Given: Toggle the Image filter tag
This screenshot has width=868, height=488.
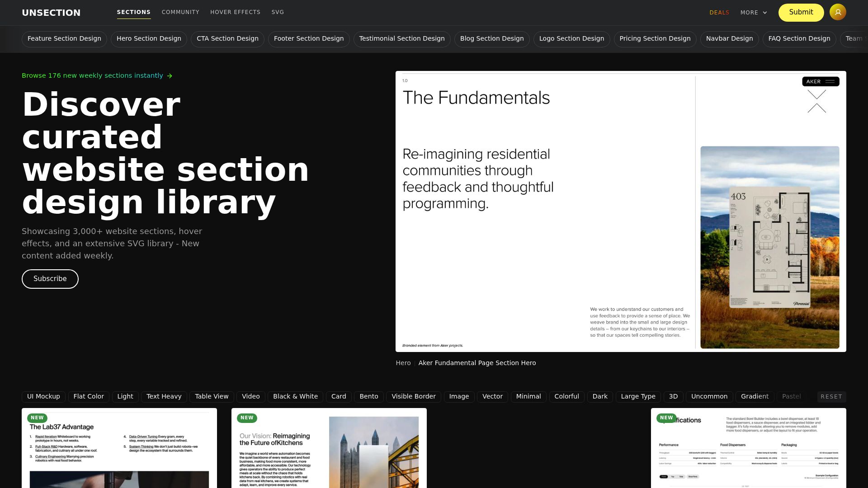Looking at the screenshot, I should (x=459, y=397).
